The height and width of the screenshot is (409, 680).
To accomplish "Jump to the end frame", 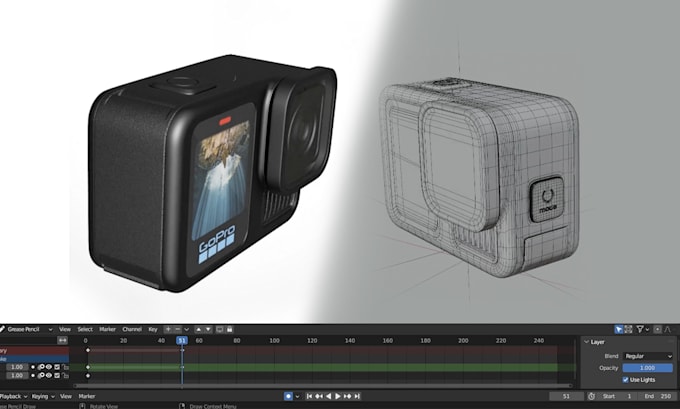I will 357,396.
